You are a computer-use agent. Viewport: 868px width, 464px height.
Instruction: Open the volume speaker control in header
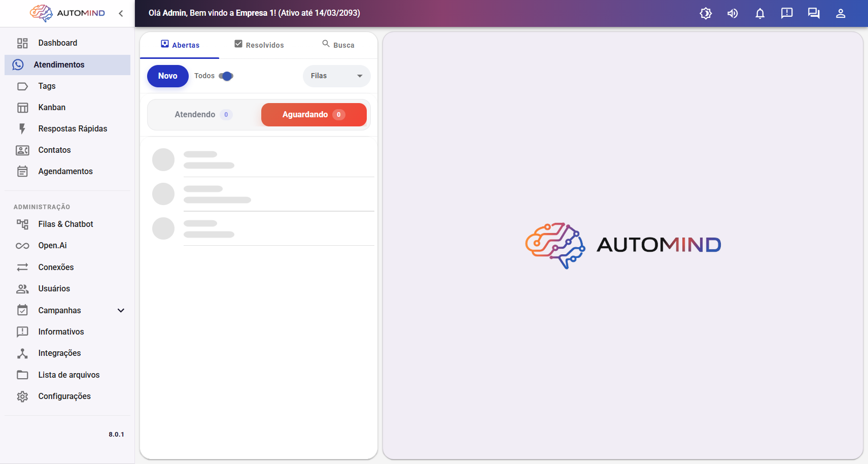point(733,13)
